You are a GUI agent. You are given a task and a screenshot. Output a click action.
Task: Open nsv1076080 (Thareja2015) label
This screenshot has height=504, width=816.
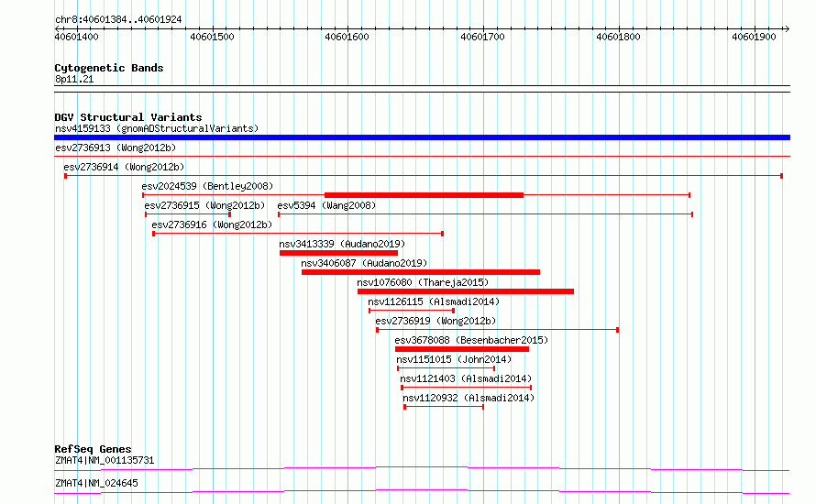click(423, 282)
